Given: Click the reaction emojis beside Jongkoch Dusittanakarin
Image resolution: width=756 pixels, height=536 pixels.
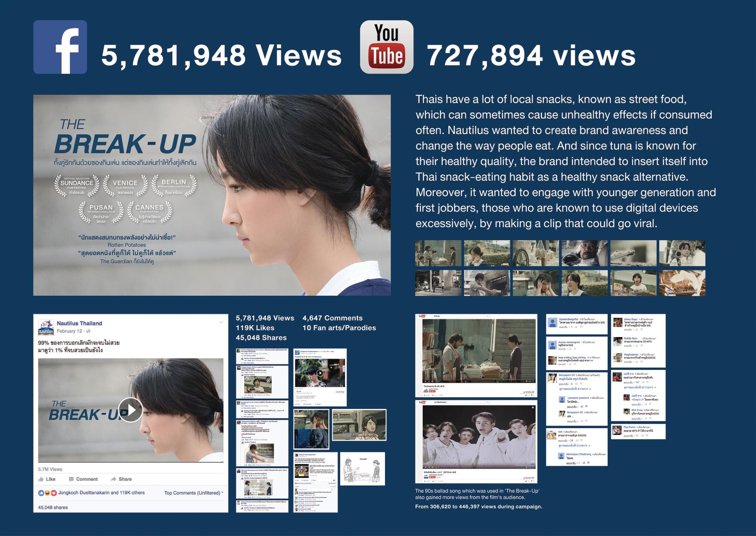Looking at the screenshot, I should [x=48, y=493].
